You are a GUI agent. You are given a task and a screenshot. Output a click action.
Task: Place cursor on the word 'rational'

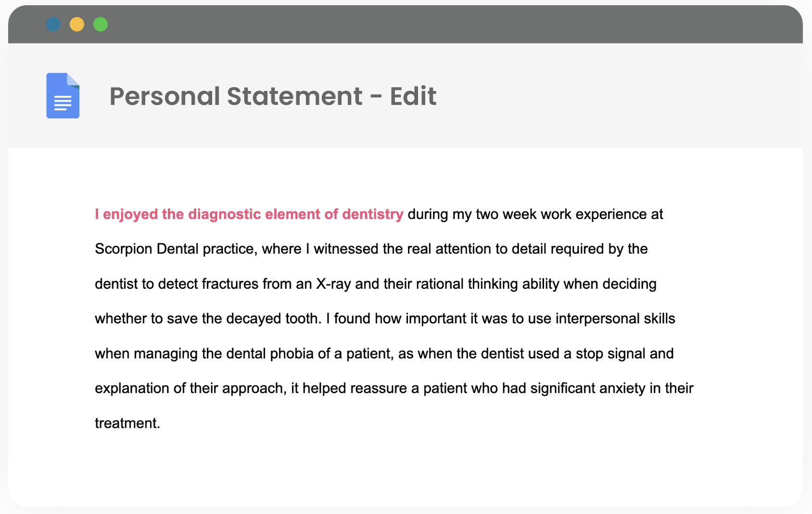click(440, 284)
